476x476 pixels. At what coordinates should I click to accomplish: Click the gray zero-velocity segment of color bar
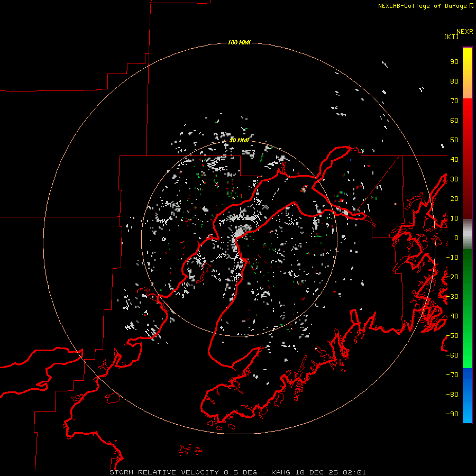[x=467, y=234]
